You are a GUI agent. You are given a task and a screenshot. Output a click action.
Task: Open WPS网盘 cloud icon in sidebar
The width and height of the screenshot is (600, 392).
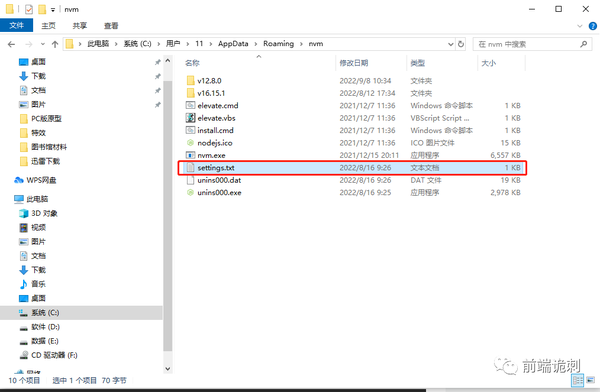19,180
